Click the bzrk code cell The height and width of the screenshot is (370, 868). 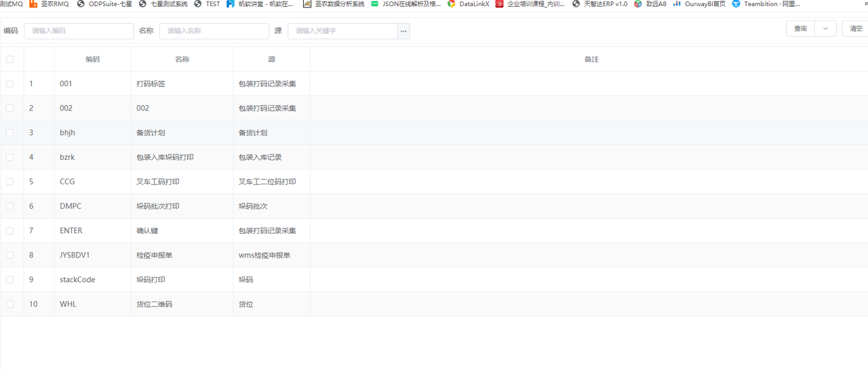click(93, 157)
